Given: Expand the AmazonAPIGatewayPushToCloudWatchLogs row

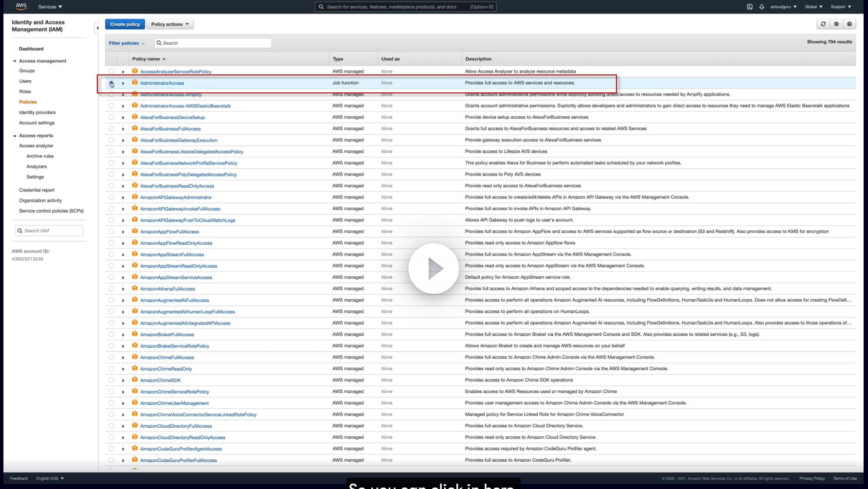Looking at the screenshot, I should pos(123,220).
